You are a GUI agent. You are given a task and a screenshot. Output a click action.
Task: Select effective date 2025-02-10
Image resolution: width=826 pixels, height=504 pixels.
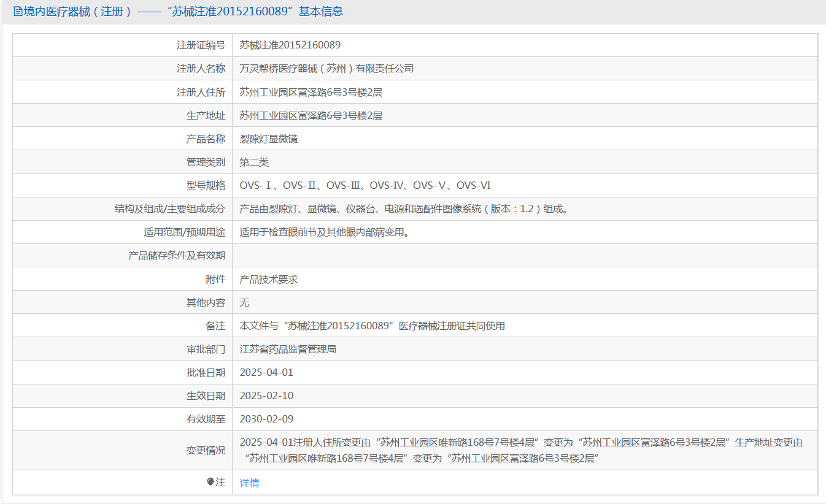point(266,395)
